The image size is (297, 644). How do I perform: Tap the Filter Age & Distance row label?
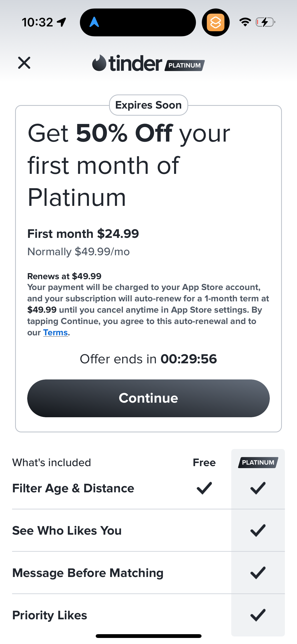(x=73, y=488)
